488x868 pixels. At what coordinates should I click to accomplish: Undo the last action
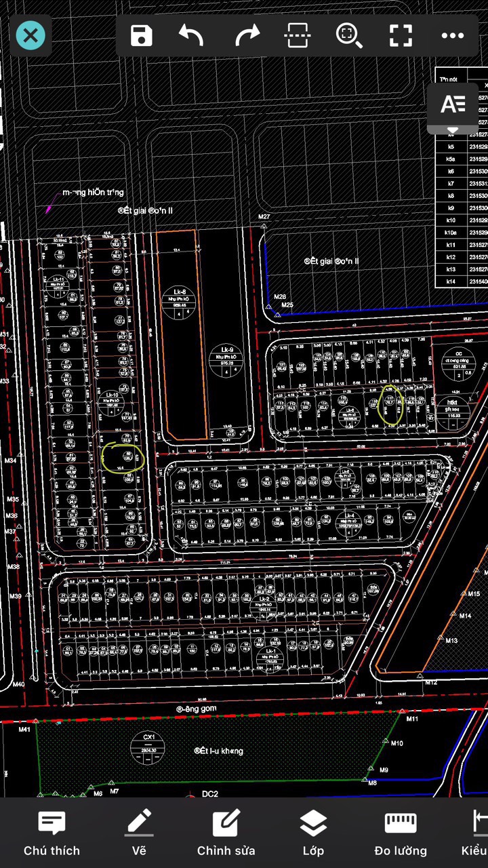191,35
